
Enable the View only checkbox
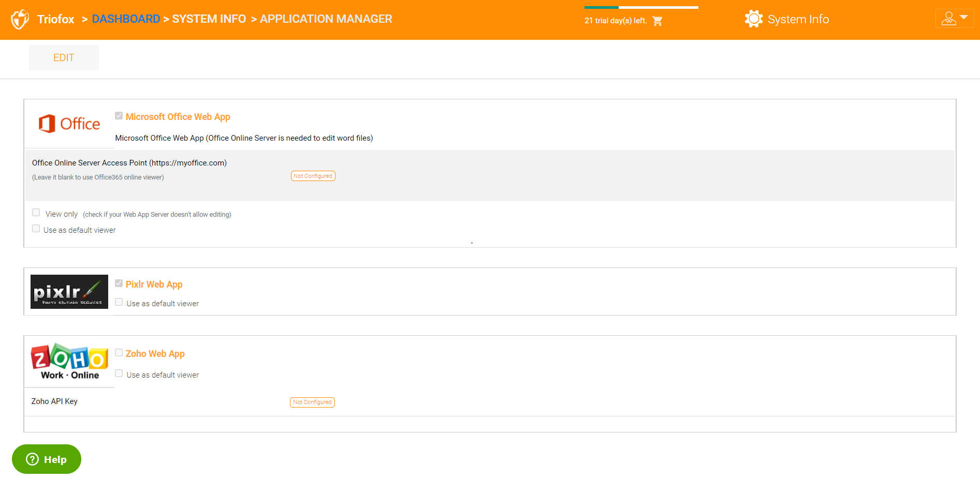pyautogui.click(x=36, y=213)
